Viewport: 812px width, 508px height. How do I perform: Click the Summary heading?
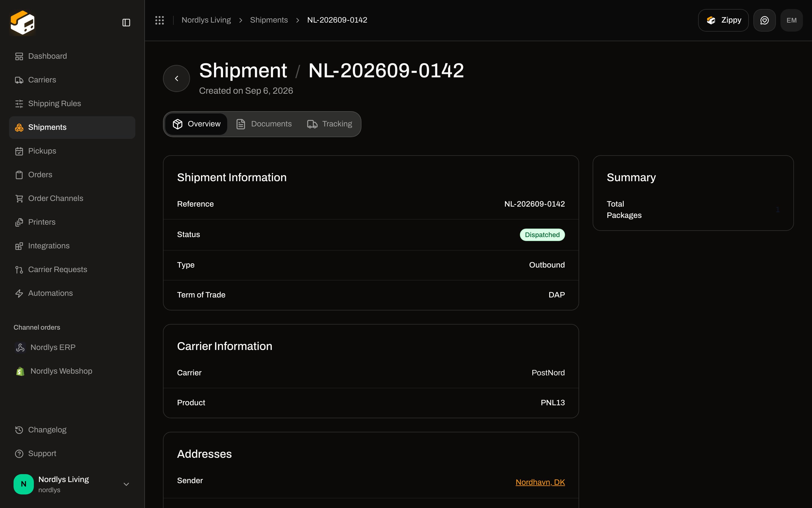(x=631, y=178)
